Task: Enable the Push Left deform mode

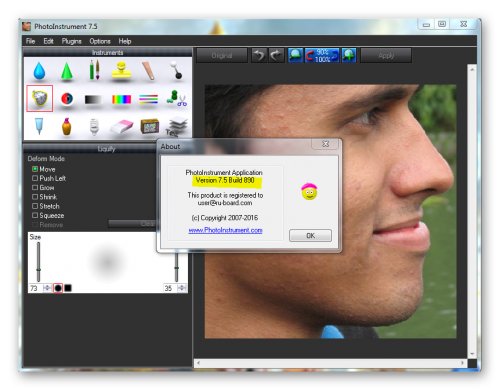Action: point(35,178)
